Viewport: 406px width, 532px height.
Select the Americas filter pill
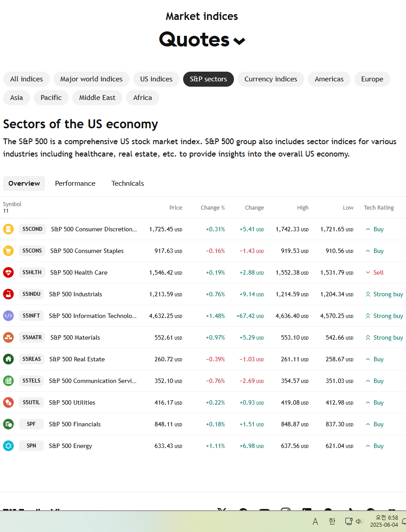[x=329, y=79]
